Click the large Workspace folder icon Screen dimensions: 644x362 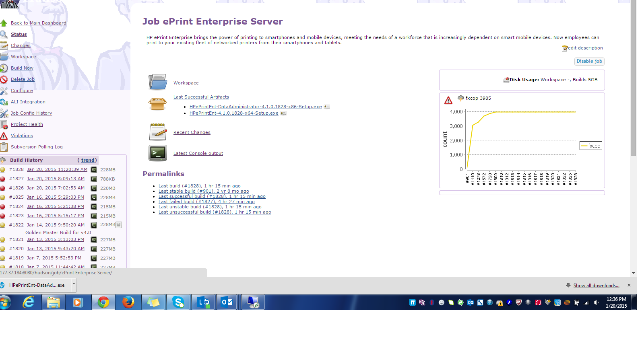click(x=158, y=82)
